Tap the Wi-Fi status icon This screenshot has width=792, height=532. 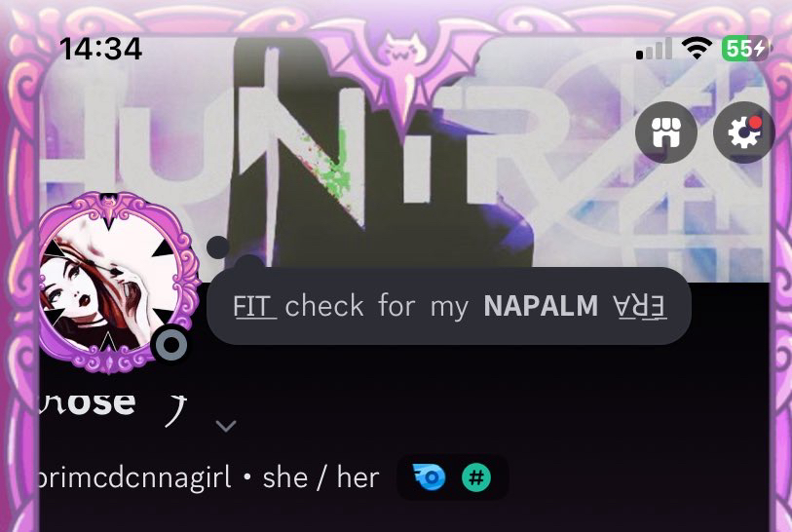[x=697, y=49]
